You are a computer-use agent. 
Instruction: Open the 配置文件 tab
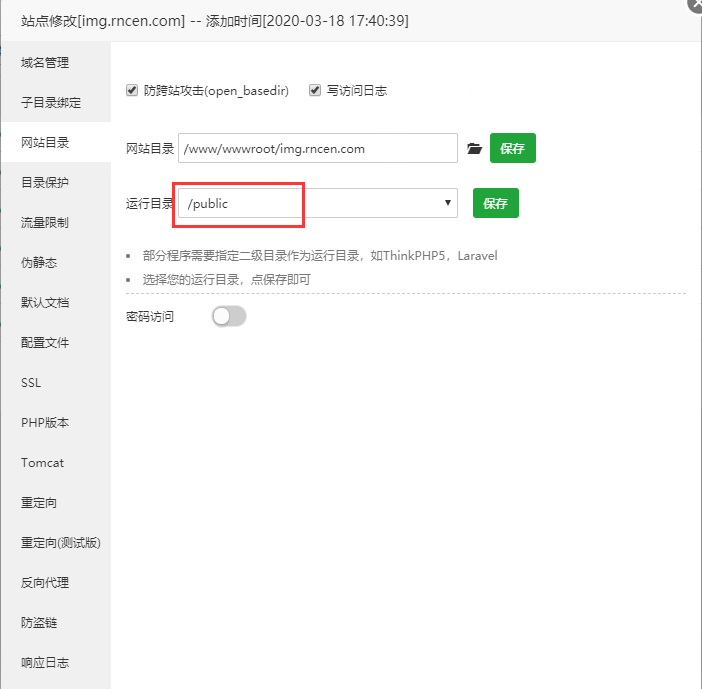(x=56, y=342)
